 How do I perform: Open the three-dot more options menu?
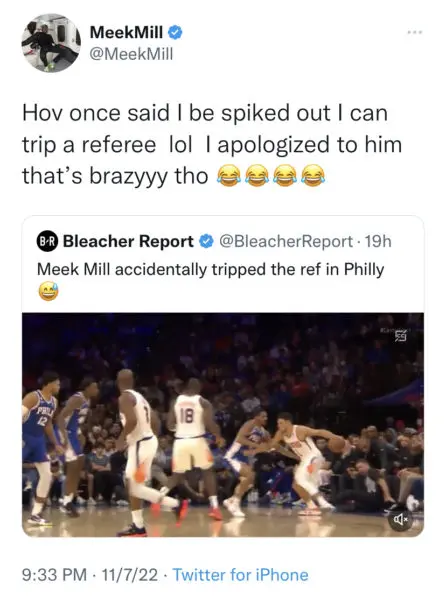415,33
